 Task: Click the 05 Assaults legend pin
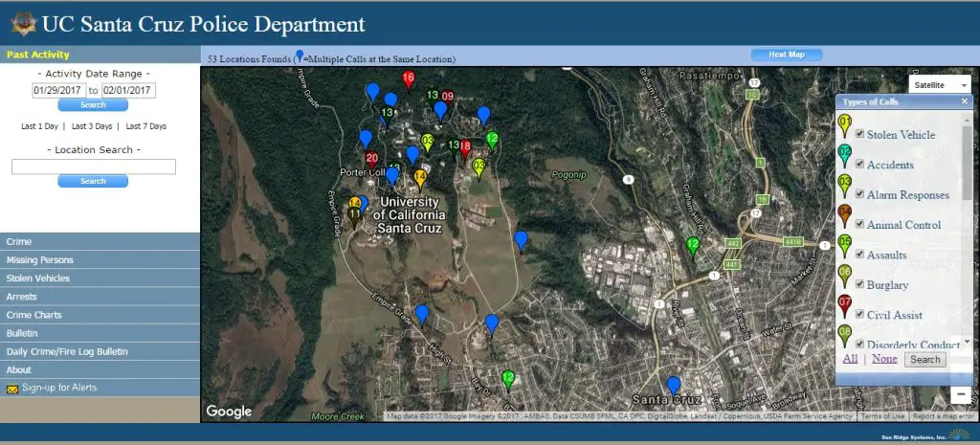pyautogui.click(x=844, y=245)
